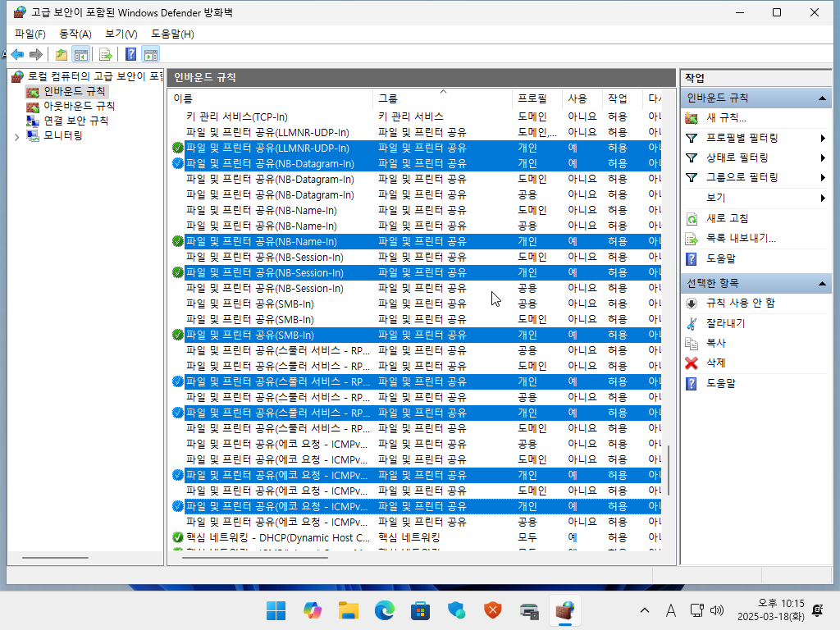Expand the 모니터링 tree node
The height and width of the screenshot is (630, 840).
point(16,137)
